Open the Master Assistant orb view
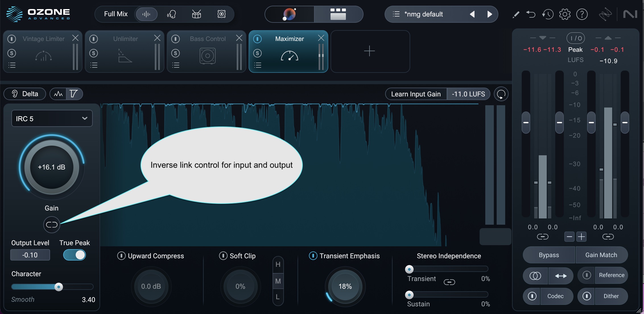This screenshot has height=314, width=644. coord(290,14)
